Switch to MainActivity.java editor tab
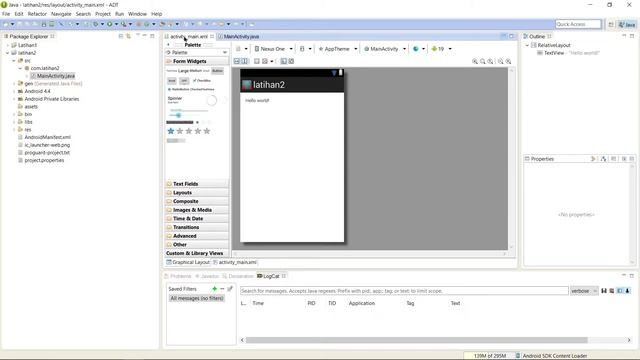The height and width of the screenshot is (360, 640). (x=241, y=36)
